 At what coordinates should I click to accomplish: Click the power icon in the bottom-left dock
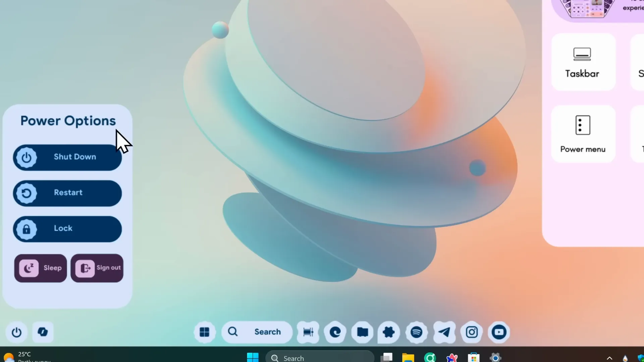(x=16, y=332)
